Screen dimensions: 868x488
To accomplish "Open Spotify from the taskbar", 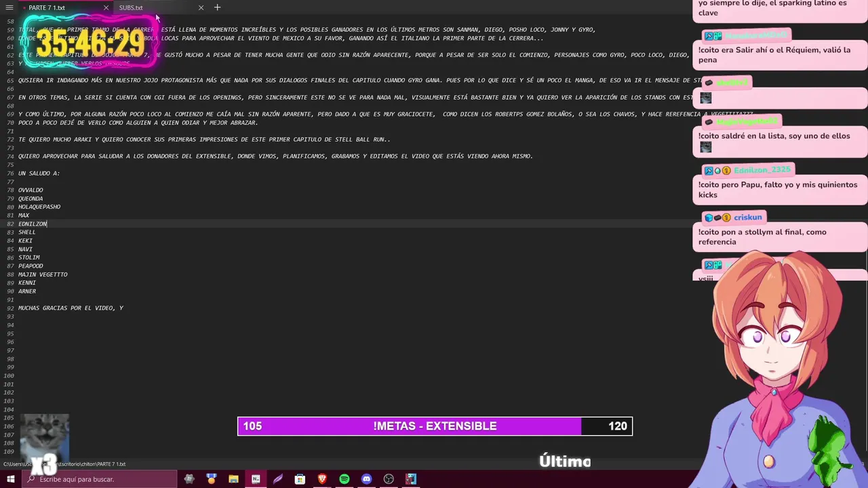I will click(x=344, y=479).
